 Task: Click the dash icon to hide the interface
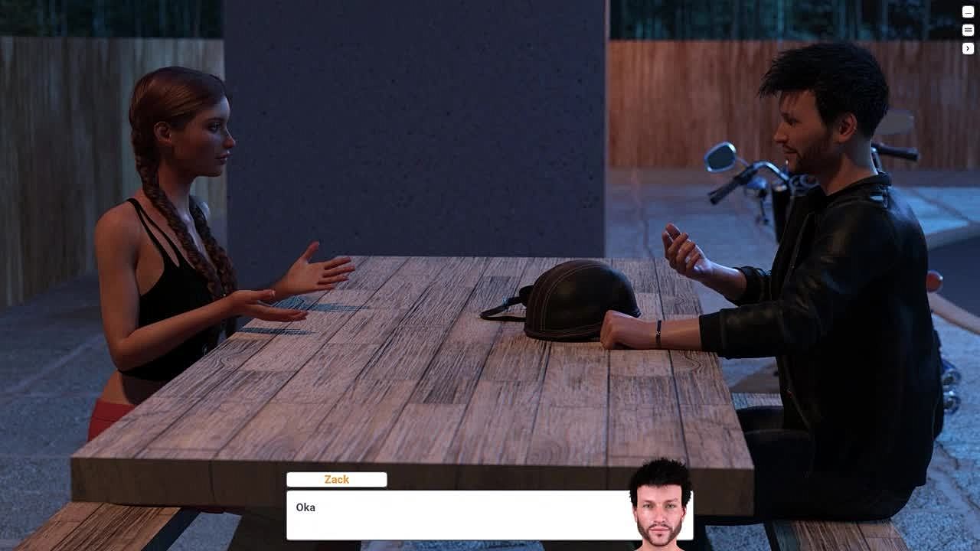[x=968, y=11]
